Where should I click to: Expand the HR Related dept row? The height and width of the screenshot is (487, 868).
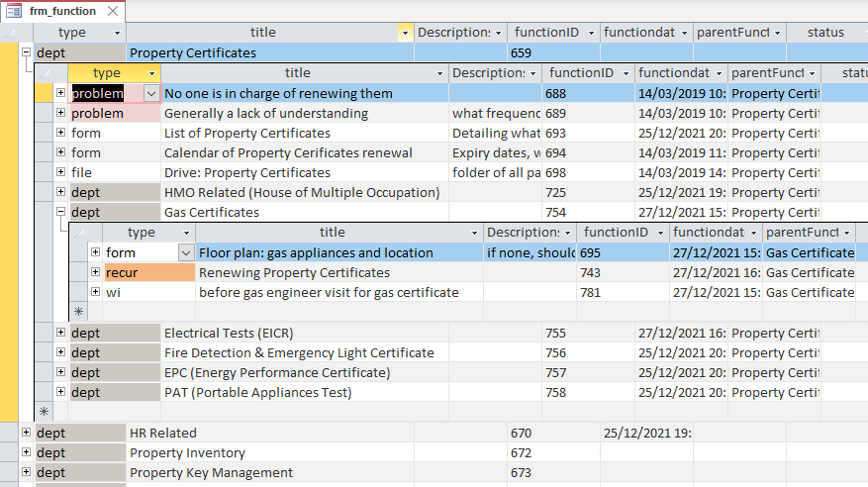[26, 433]
